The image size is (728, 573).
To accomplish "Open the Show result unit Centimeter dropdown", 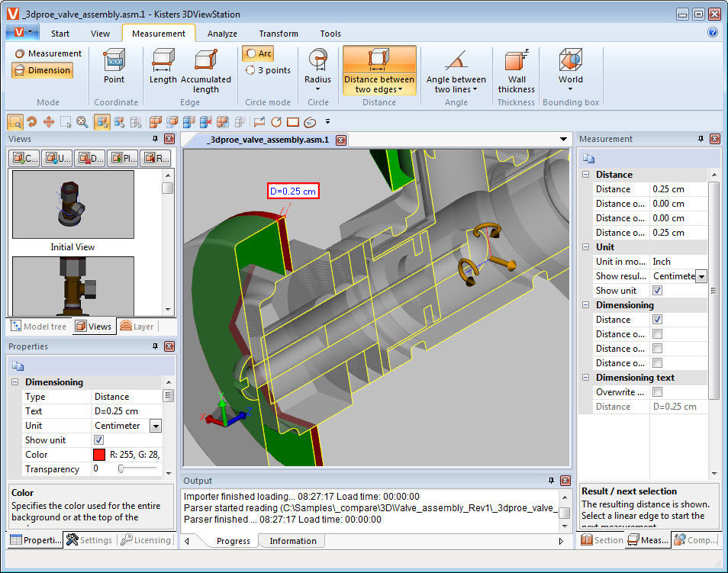I will (x=701, y=276).
